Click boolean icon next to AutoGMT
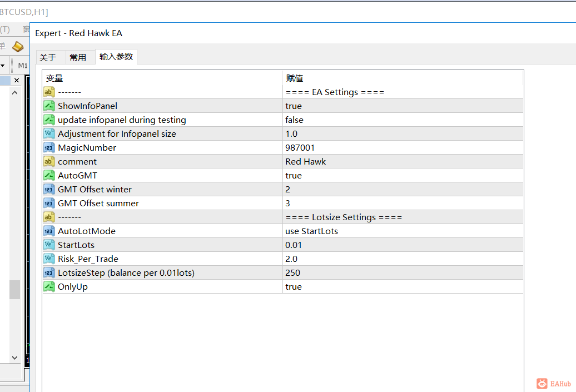The width and height of the screenshot is (576, 392). (49, 176)
